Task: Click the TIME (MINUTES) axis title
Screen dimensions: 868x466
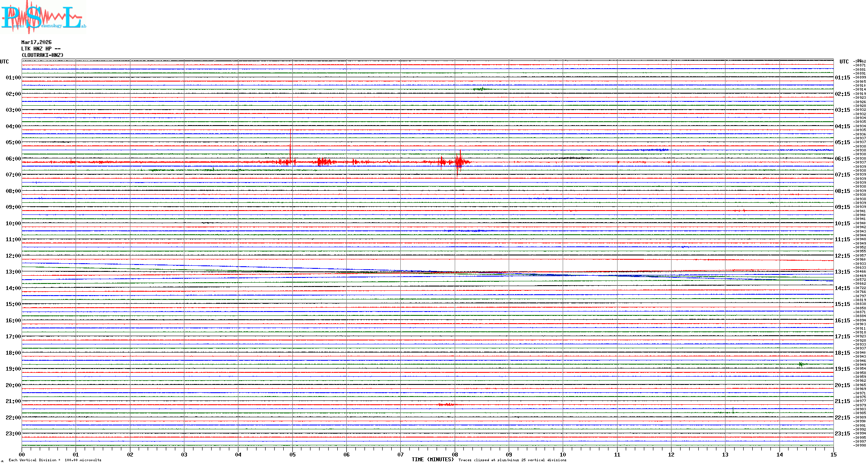Action: click(x=432, y=460)
